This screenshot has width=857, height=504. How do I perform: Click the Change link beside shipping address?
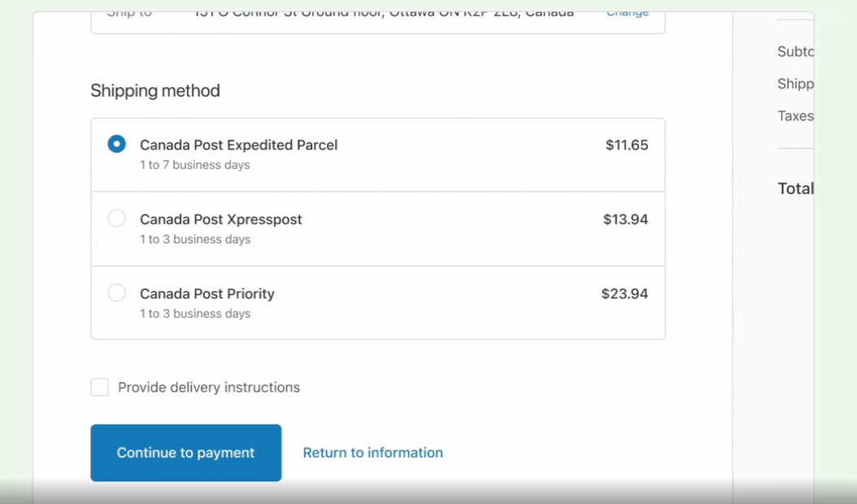(x=628, y=13)
